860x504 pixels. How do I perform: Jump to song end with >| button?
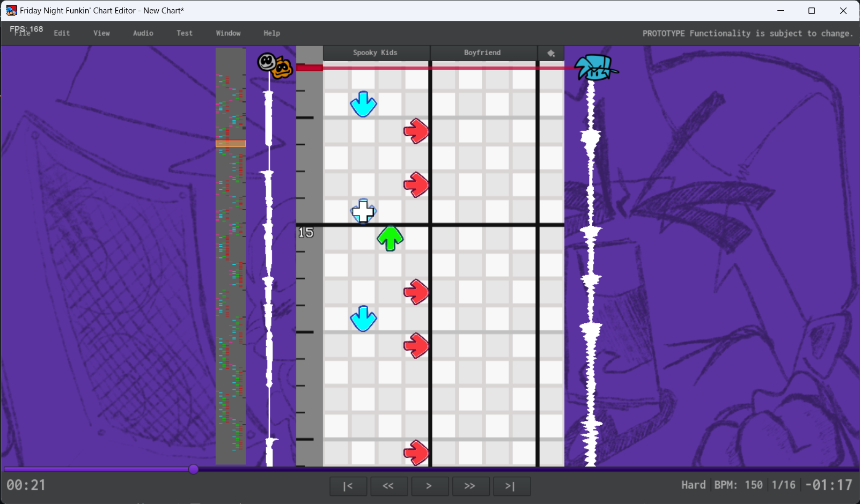[x=511, y=486]
